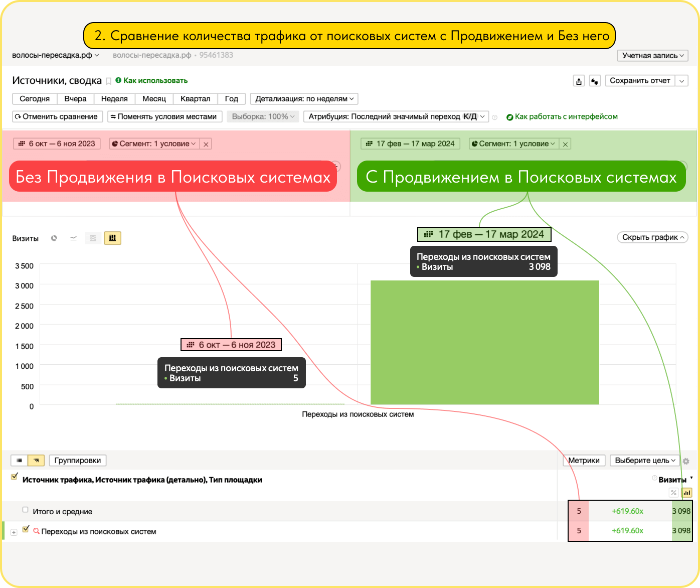Image resolution: width=700 pixels, height=588 pixels.
Task: Open the Детализация: по неделям dropdown
Action: [x=304, y=99]
